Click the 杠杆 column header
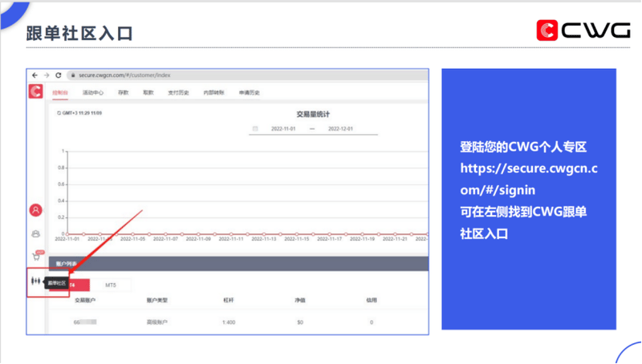 [229, 300]
